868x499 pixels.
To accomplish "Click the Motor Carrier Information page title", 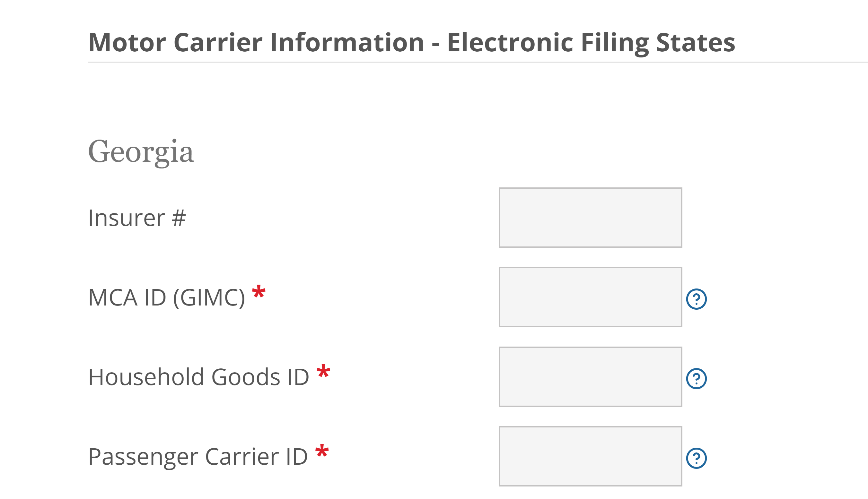I will 411,42.
